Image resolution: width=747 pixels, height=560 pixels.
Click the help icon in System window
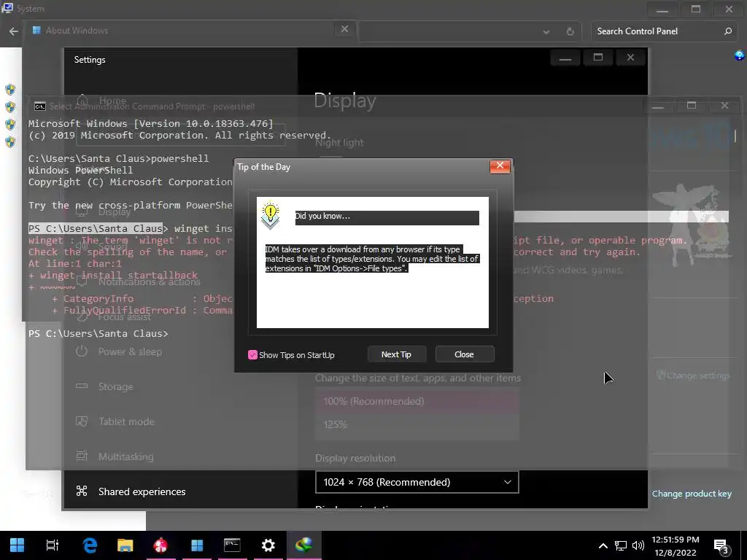click(739, 55)
